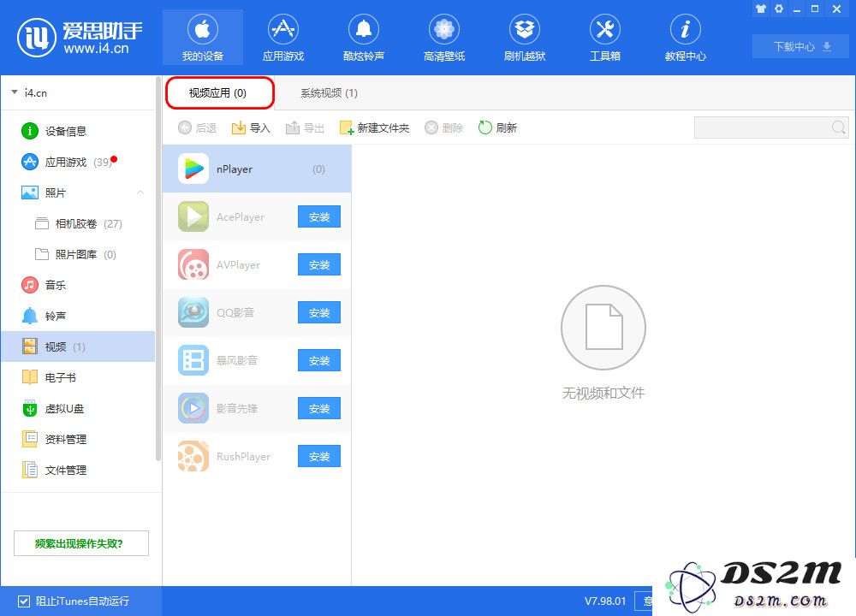Open 教程中心 tutorial center
Image resolution: width=856 pixels, height=616 pixels.
685,37
